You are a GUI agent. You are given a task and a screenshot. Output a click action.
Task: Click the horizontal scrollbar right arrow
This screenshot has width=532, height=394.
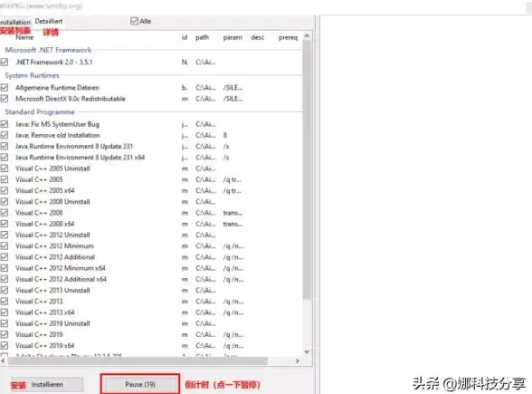(x=298, y=361)
